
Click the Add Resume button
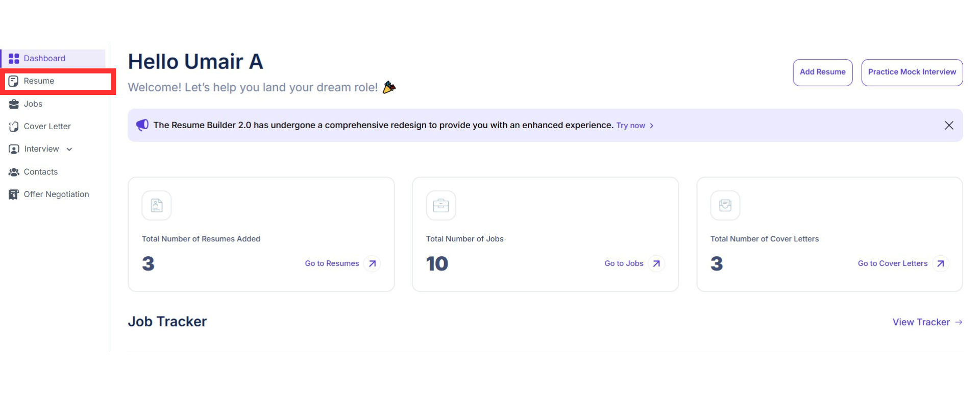point(823,72)
